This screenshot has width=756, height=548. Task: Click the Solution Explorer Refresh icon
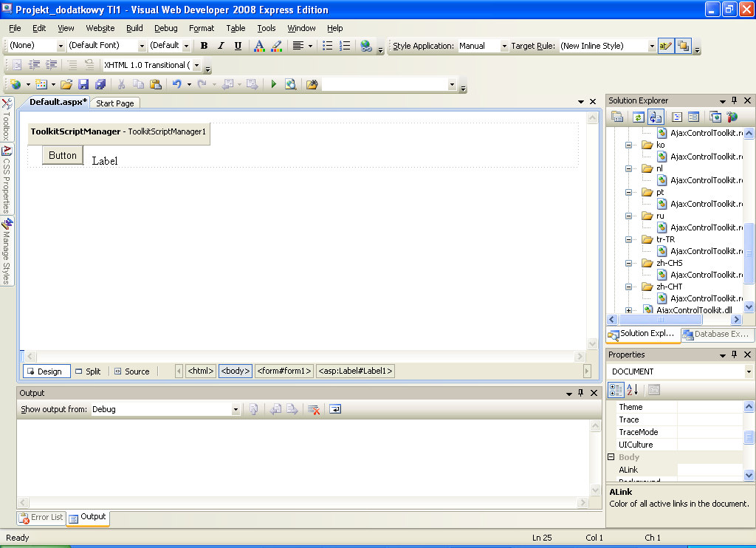point(639,117)
